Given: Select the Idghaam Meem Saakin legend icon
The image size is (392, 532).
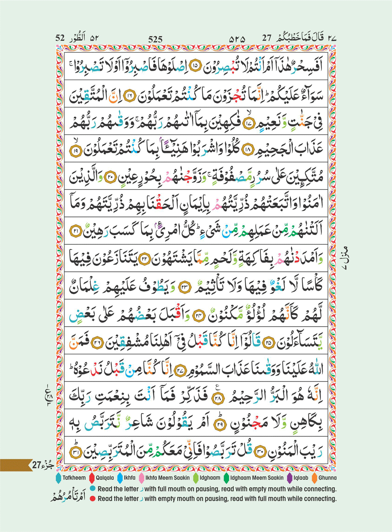Looking at the screenshot, I should tap(225, 478).
